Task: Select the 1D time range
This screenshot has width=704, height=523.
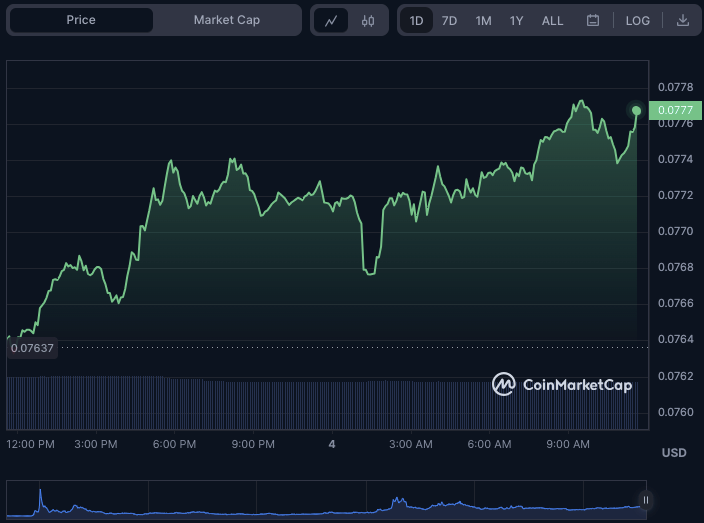Action: [x=416, y=20]
